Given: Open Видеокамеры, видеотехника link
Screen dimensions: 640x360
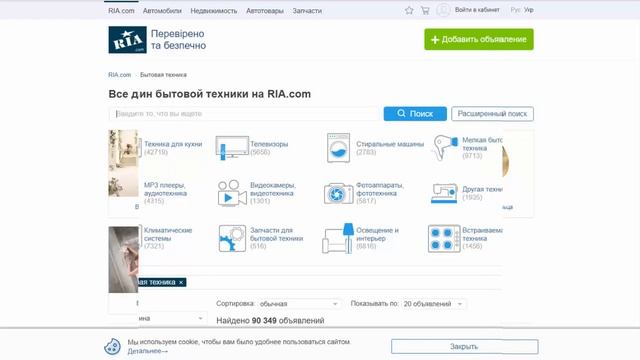Looking at the screenshot, I should click(273, 189).
